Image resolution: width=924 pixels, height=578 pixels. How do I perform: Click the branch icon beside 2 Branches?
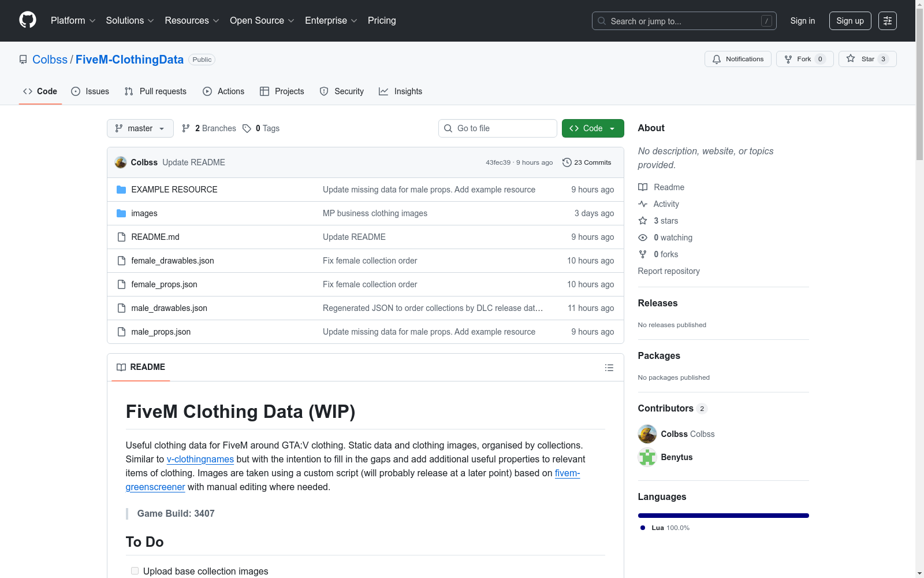click(186, 128)
